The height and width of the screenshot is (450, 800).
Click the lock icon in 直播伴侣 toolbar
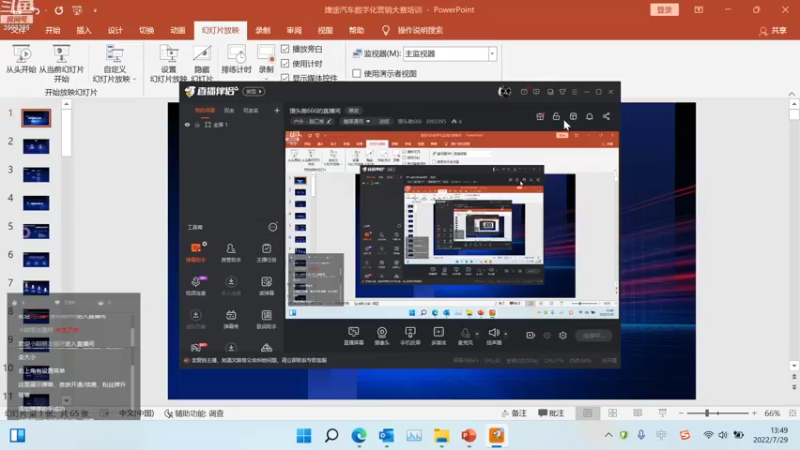coord(556,116)
